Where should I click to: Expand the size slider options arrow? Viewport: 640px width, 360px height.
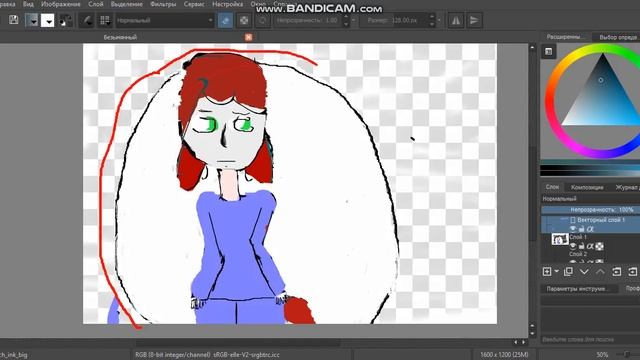439,20
